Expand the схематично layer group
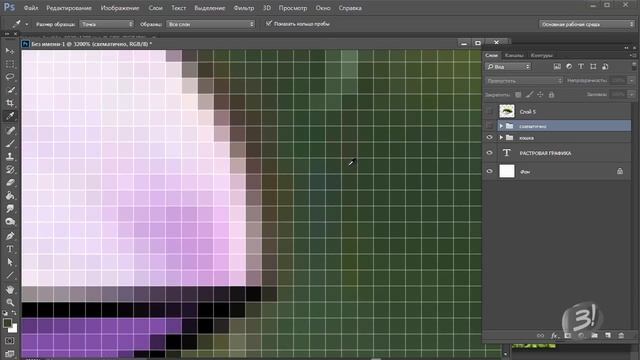The height and width of the screenshot is (360, 640). coord(501,126)
